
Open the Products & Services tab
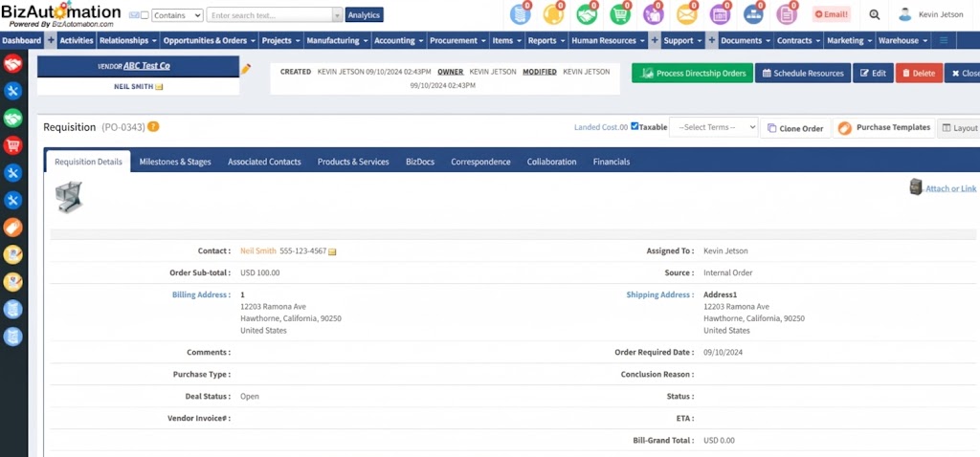point(353,162)
